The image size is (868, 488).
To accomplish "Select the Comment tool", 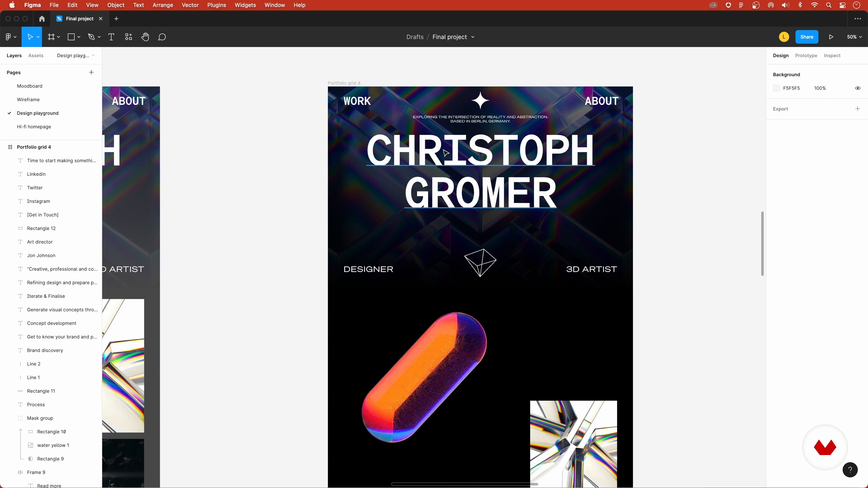I will tap(162, 37).
